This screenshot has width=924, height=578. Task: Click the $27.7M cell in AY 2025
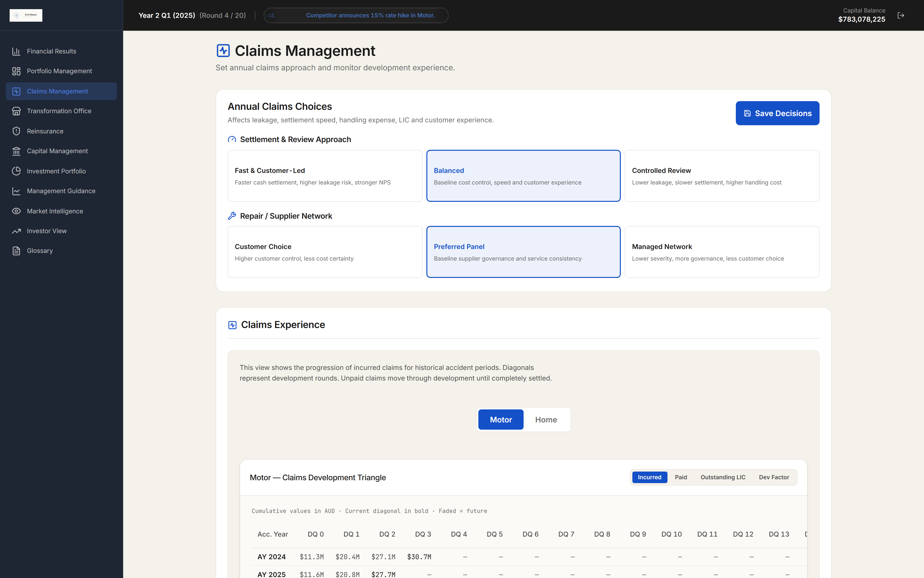click(x=383, y=574)
